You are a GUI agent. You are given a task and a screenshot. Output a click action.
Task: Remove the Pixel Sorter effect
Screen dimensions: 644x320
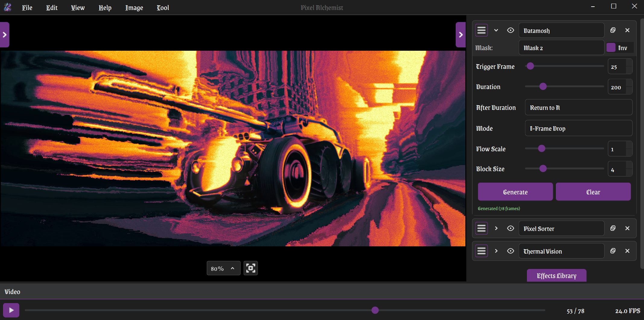click(x=627, y=228)
